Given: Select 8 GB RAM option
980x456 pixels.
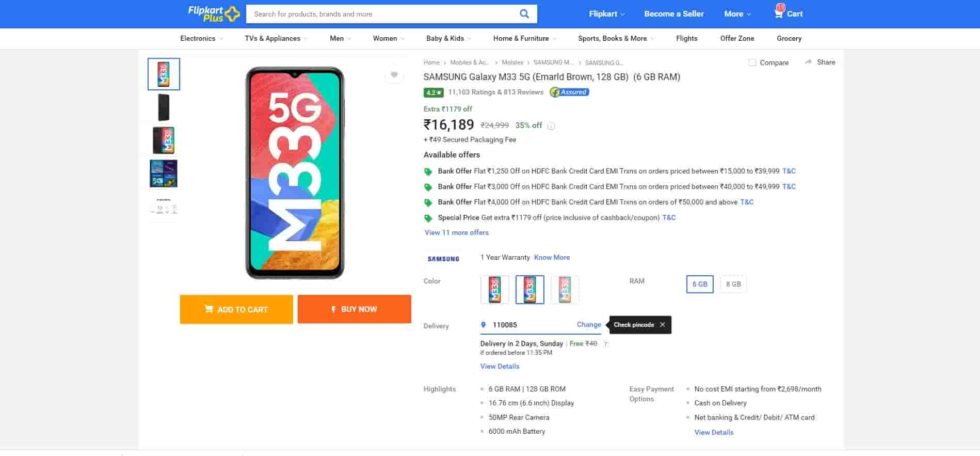Looking at the screenshot, I should pyautogui.click(x=733, y=284).
